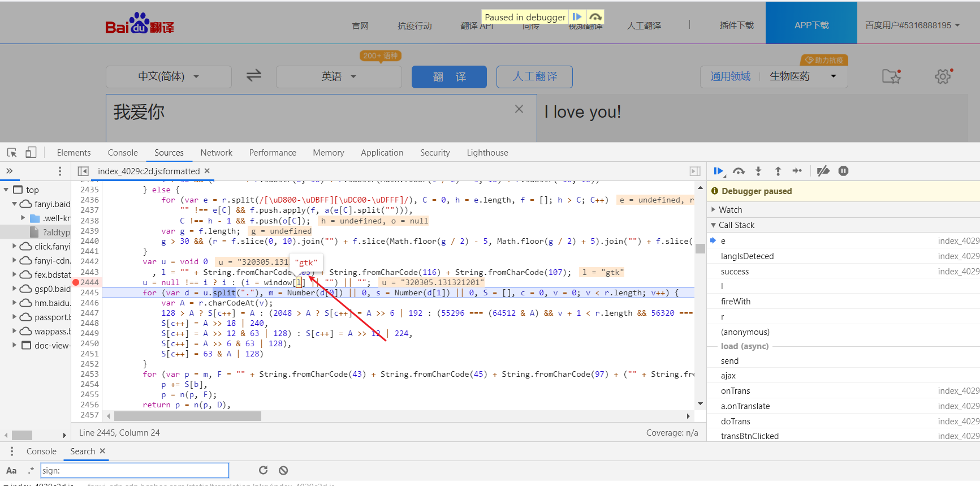
Task: Open the 生物医药 domain dropdown
Action: 803,76
